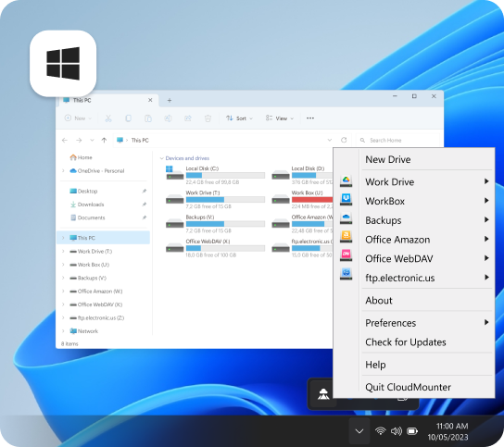Select Network in the sidebar
The height and width of the screenshot is (447, 504).
coord(84,331)
